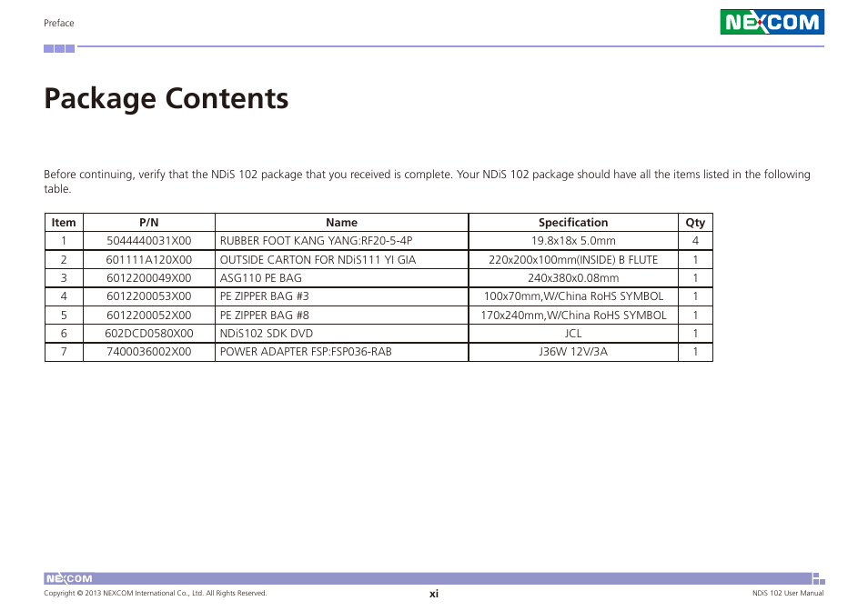Select part number 6012200049X00
Screen dimensions: 868x611
149,278
